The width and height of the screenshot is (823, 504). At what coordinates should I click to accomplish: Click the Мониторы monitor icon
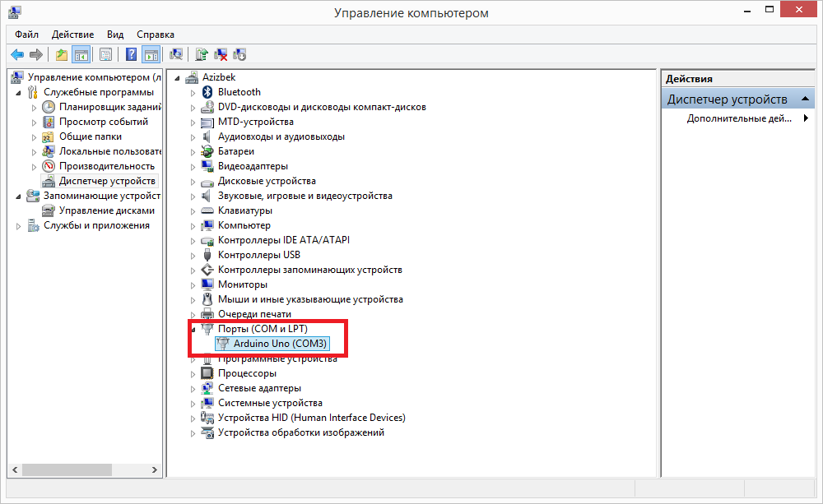tap(207, 284)
